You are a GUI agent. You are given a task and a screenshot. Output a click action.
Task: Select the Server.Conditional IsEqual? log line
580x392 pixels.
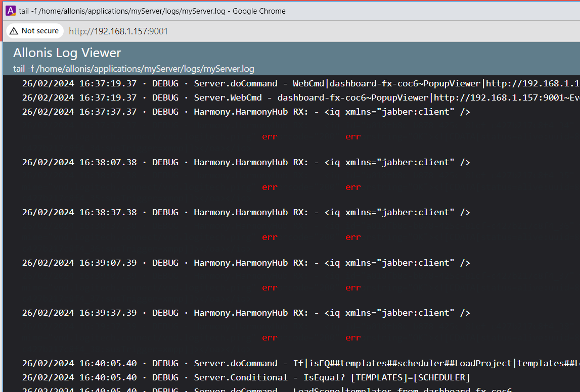[x=246, y=377]
